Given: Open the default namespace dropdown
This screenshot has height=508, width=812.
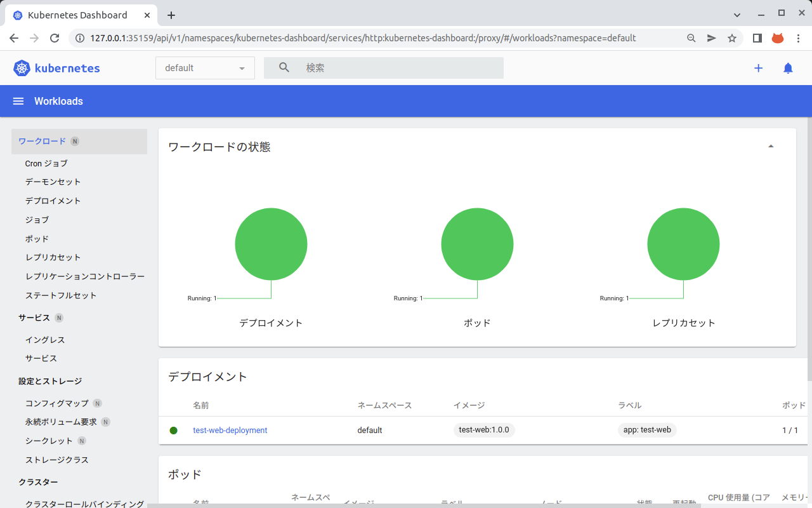Looking at the screenshot, I should pyautogui.click(x=204, y=67).
